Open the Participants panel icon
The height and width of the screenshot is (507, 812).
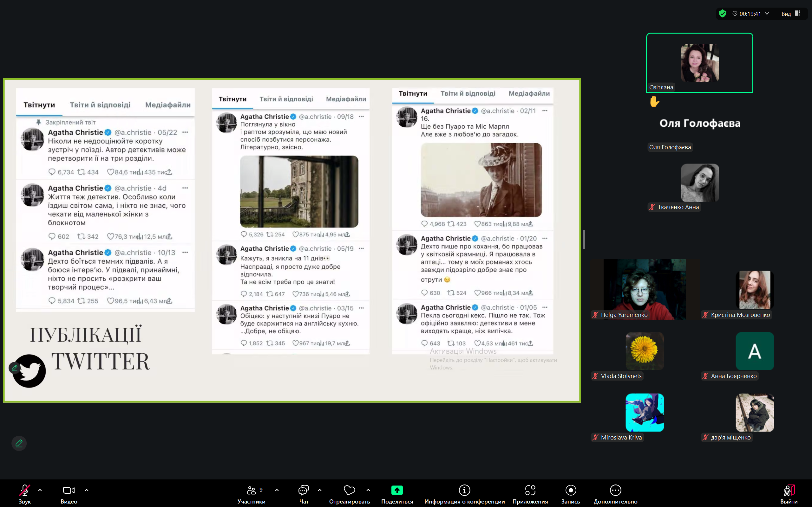[251, 490]
